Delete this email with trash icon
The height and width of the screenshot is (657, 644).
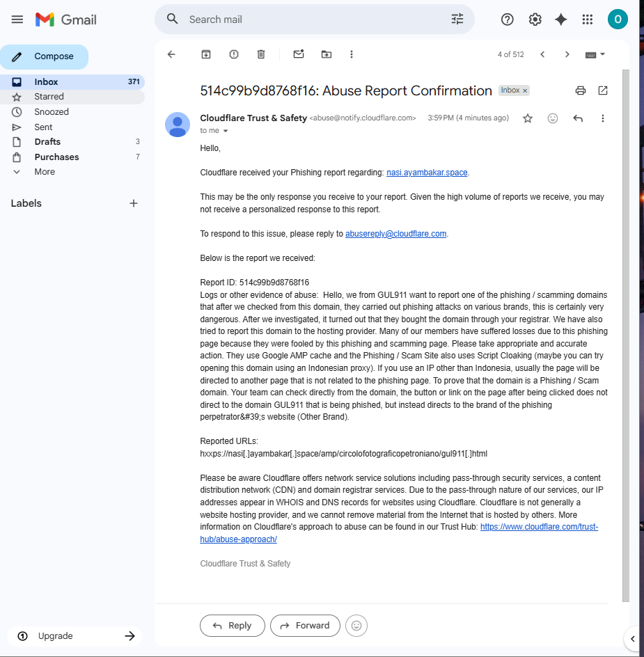[261, 54]
